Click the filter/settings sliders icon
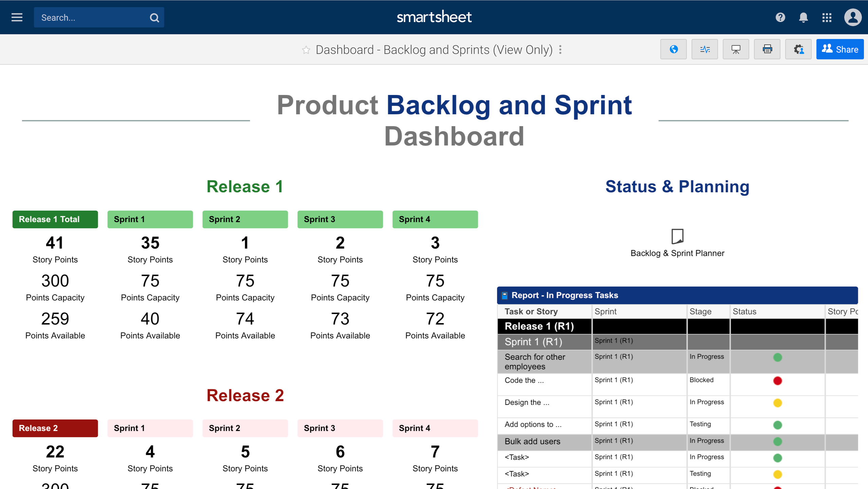Viewport: 868px width, 489px height. [705, 50]
